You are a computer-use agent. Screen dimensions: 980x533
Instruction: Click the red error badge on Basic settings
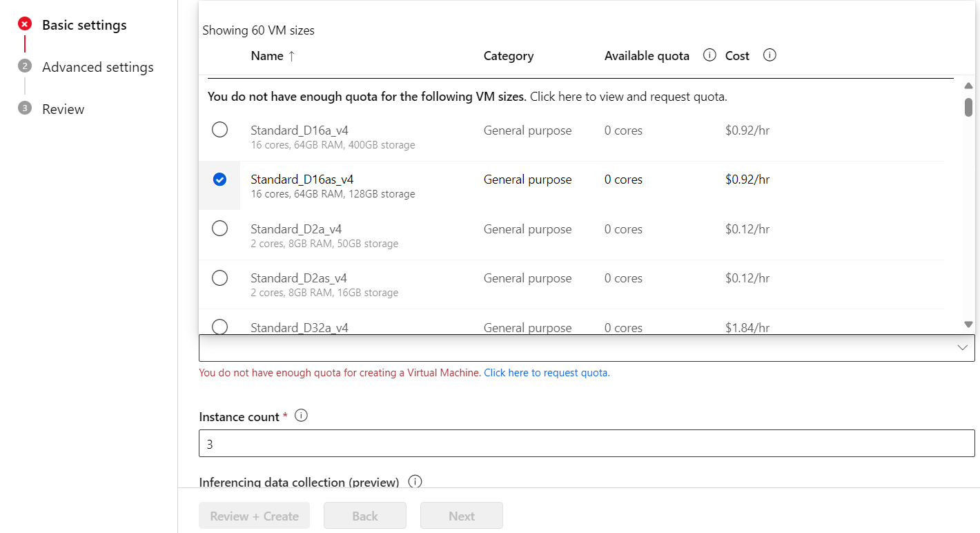tap(24, 23)
